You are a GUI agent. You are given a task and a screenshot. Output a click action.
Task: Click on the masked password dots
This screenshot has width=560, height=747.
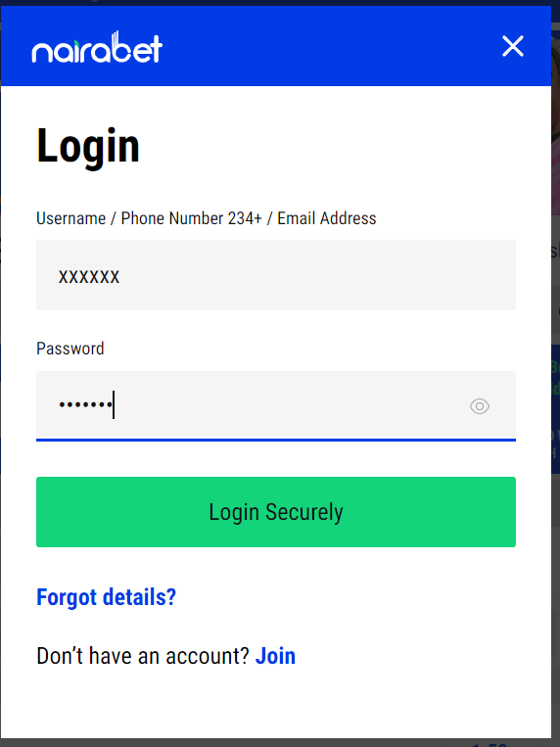click(x=86, y=405)
